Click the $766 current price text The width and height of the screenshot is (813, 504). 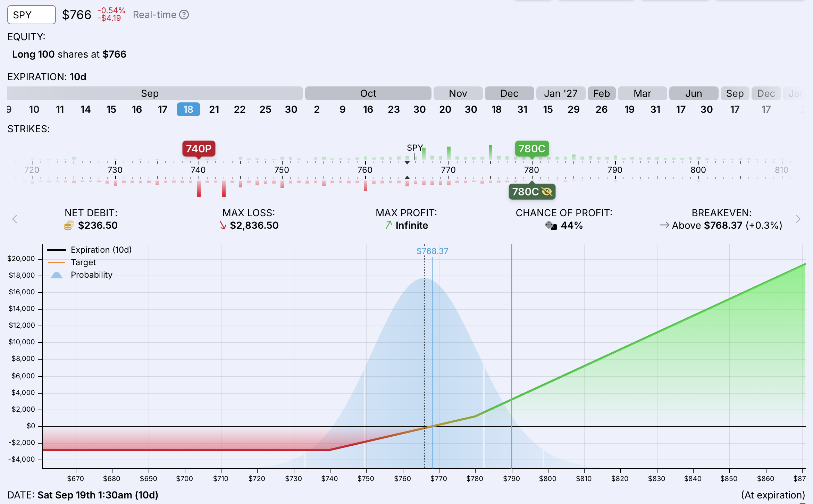76,15
